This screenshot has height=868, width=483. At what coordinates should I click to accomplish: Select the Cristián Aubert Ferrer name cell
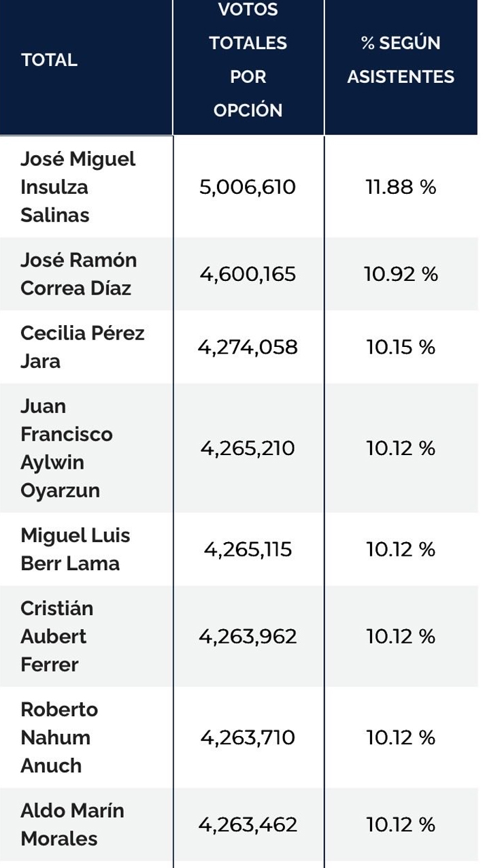click(x=57, y=636)
